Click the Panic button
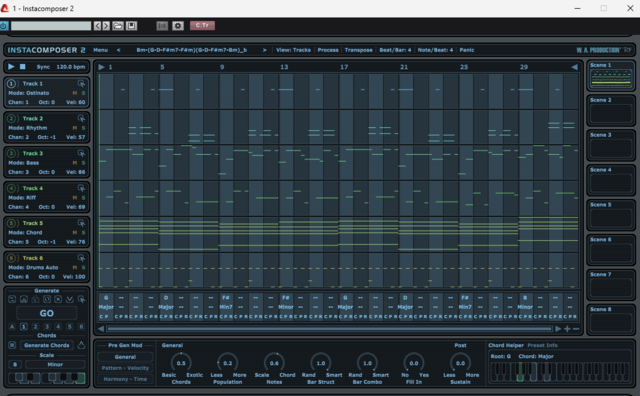This screenshot has width=640, height=396. click(467, 50)
